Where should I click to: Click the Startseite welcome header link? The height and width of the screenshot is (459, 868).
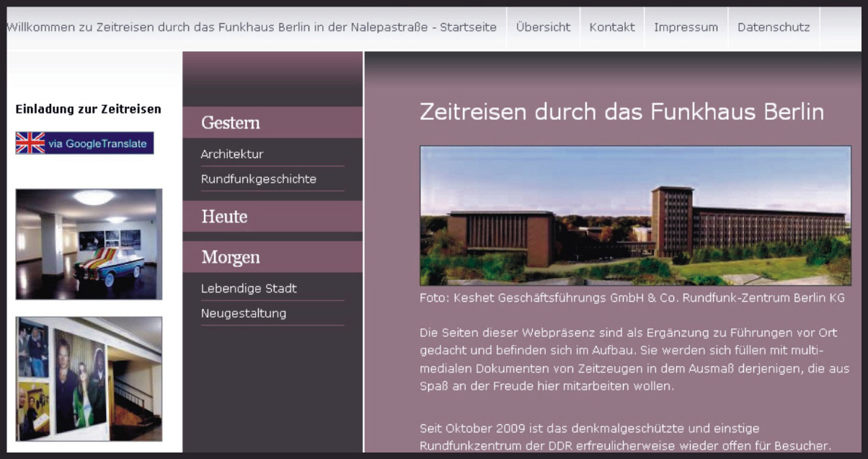[x=252, y=27]
